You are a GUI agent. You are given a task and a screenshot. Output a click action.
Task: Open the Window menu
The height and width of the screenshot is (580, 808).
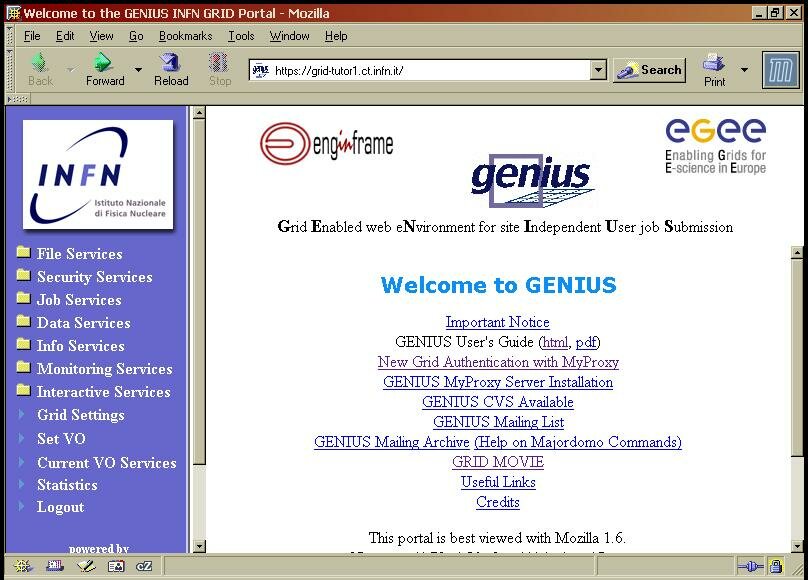pos(290,36)
